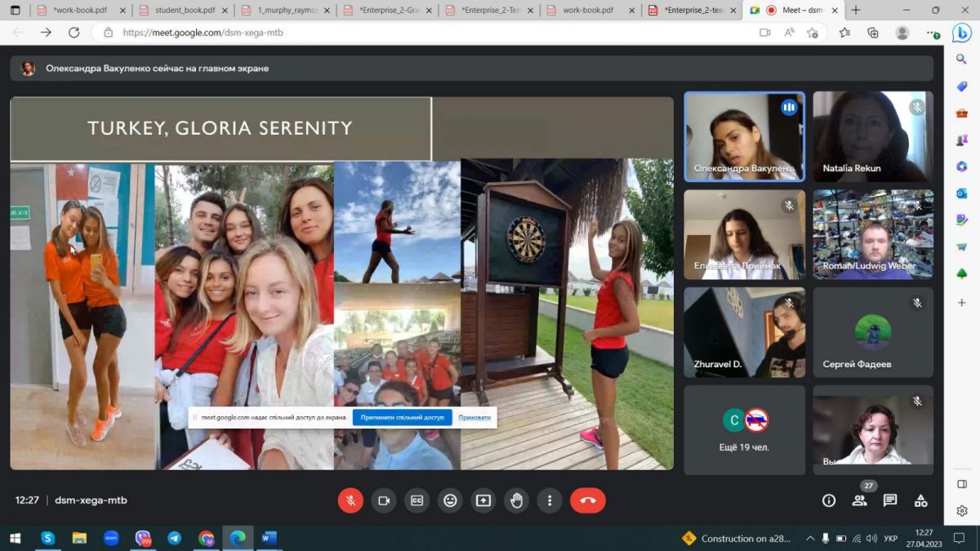The height and width of the screenshot is (551, 980).
Task: Toggle the camera on or off
Action: [384, 500]
